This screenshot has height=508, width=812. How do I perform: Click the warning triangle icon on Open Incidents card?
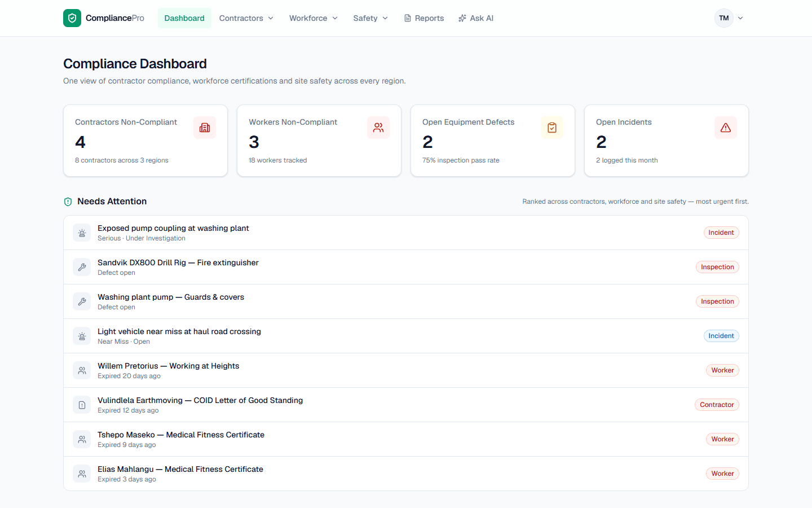pos(726,128)
